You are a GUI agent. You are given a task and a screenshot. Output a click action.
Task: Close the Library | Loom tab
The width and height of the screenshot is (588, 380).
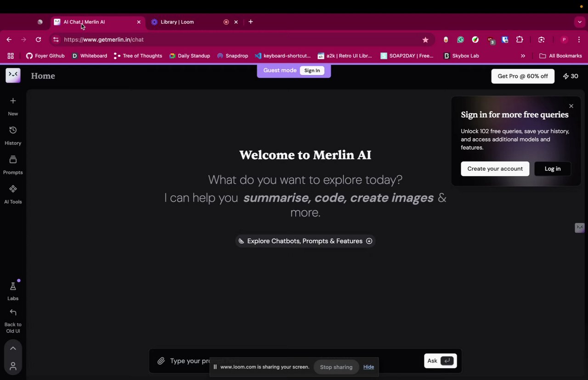(x=236, y=22)
